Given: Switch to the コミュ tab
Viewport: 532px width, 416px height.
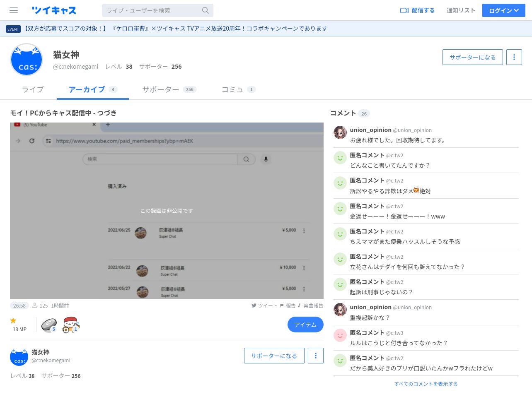Looking at the screenshot, I should click(x=239, y=89).
